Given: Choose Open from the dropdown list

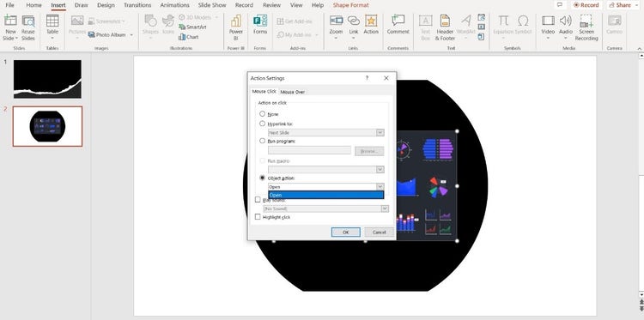Looking at the screenshot, I should click(x=325, y=195).
